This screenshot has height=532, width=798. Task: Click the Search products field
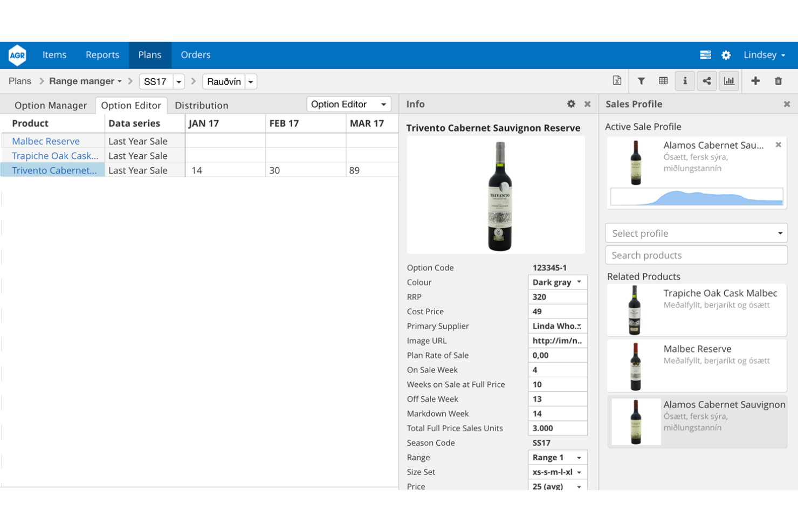point(696,255)
